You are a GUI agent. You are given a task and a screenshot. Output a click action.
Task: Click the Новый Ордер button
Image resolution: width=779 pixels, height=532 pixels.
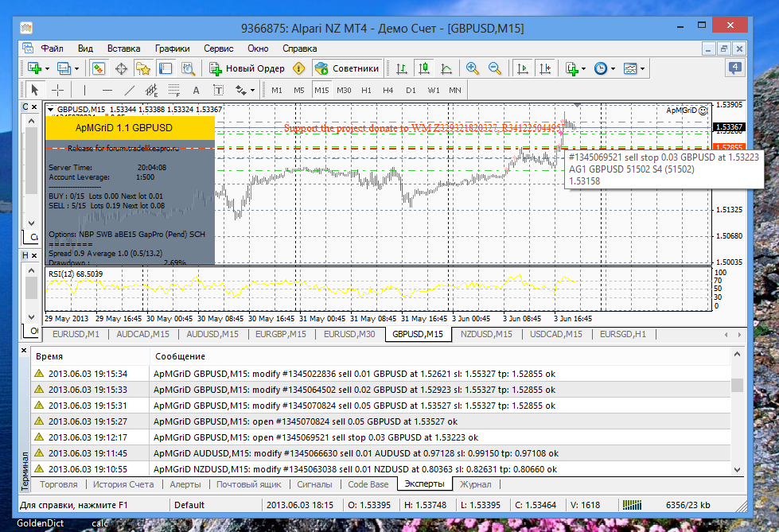tap(247, 68)
